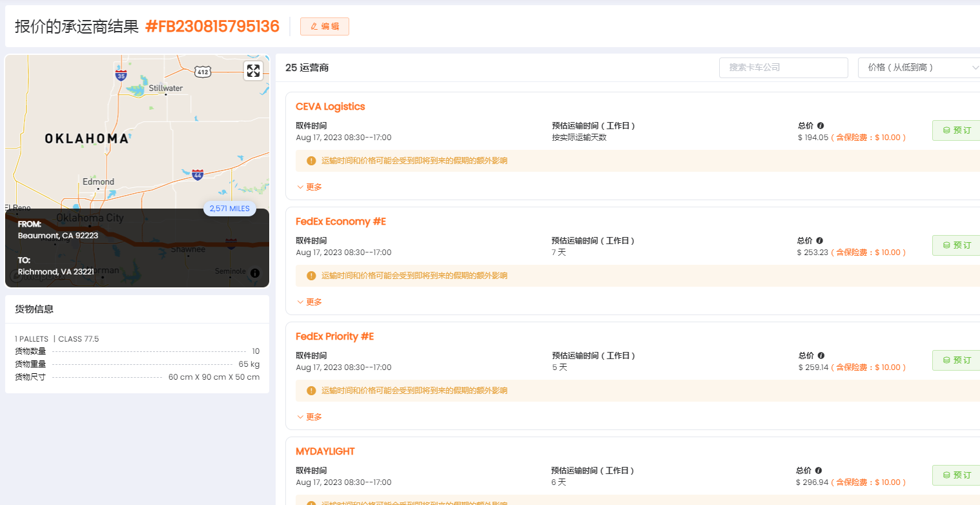The width and height of the screenshot is (980, 505).
Task: Click warning icon in CEVA Logistics holiday notice
Action: coord(311,161)
